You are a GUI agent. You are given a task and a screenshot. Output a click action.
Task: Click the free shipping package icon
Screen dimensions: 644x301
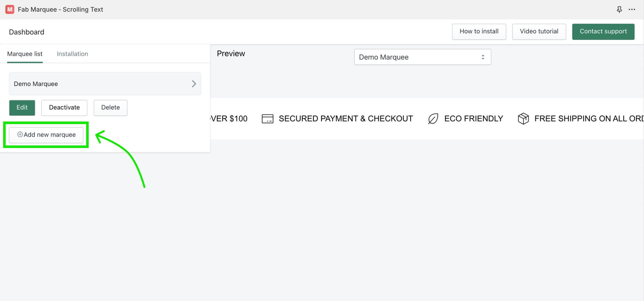[x=523, y=118]
